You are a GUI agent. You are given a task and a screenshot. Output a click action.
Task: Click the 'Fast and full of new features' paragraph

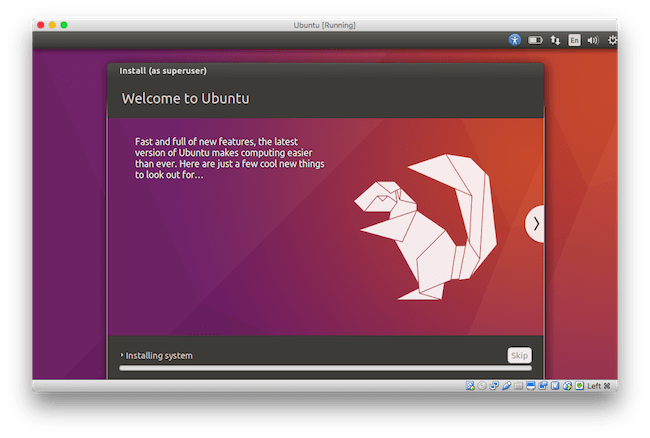230,158
